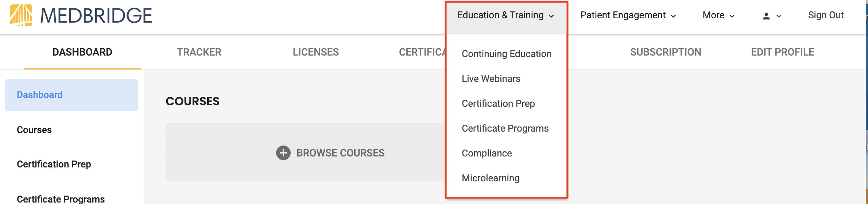
Task: Select Certificate Programs in the dropdown menu
Action: [x=505, y=128]
